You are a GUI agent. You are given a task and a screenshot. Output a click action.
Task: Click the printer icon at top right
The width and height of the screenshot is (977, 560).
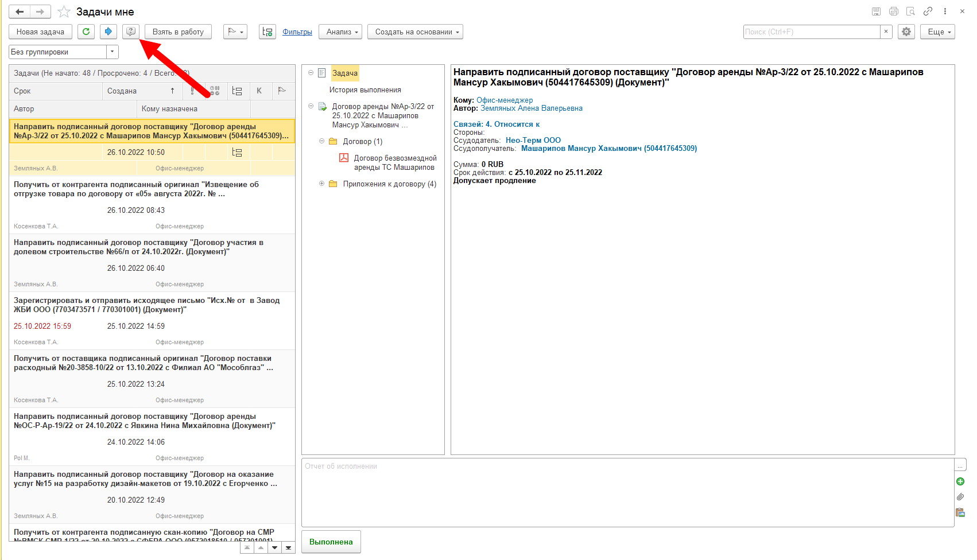893,11
